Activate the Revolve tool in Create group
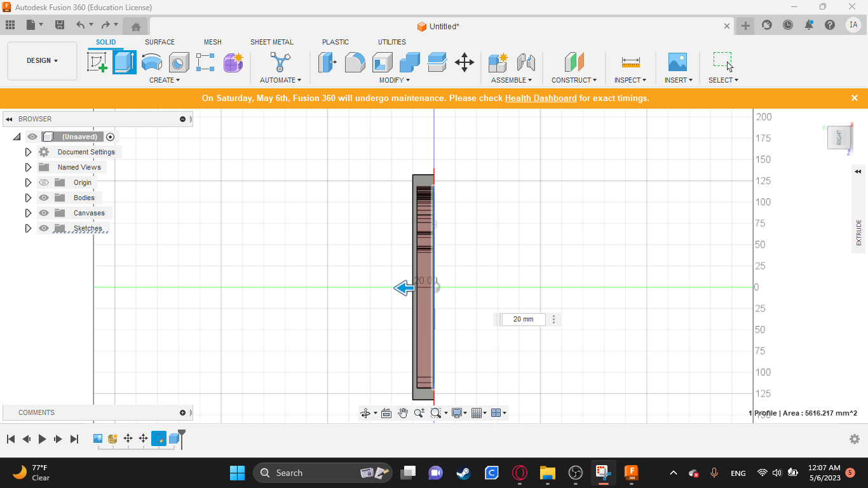Viewport: 868px width, 488px height. [x=151, y=62]
